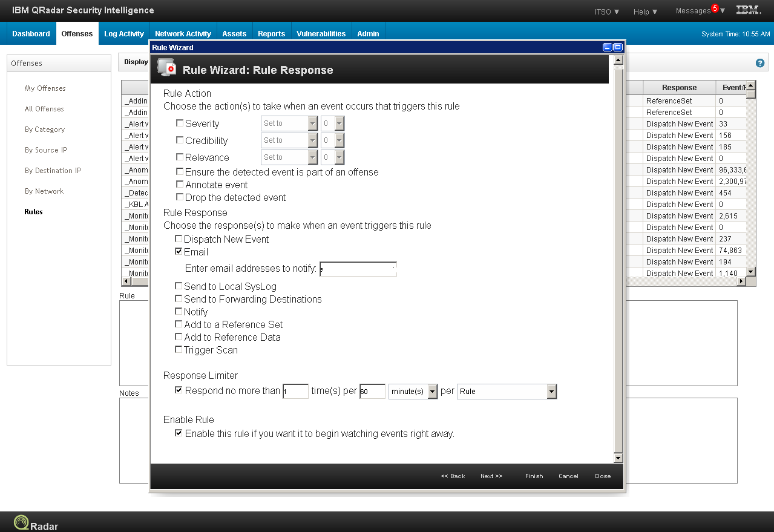
Task: Check Dispatch New Event option
Action: click(179, 239)
